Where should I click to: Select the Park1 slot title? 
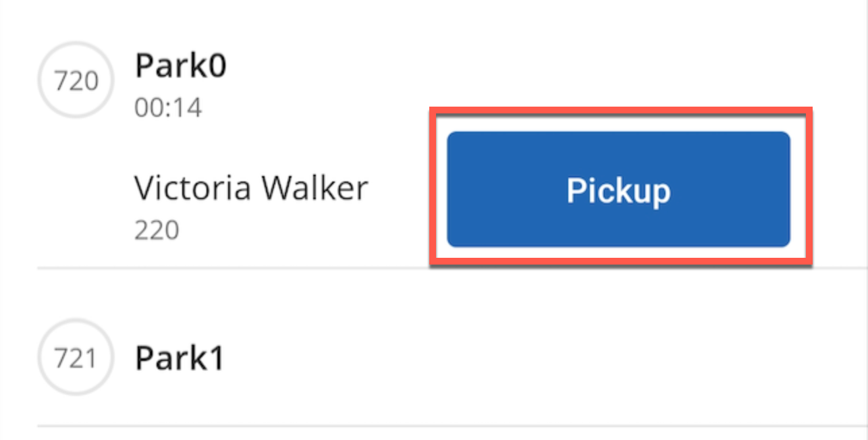[179, 358]
